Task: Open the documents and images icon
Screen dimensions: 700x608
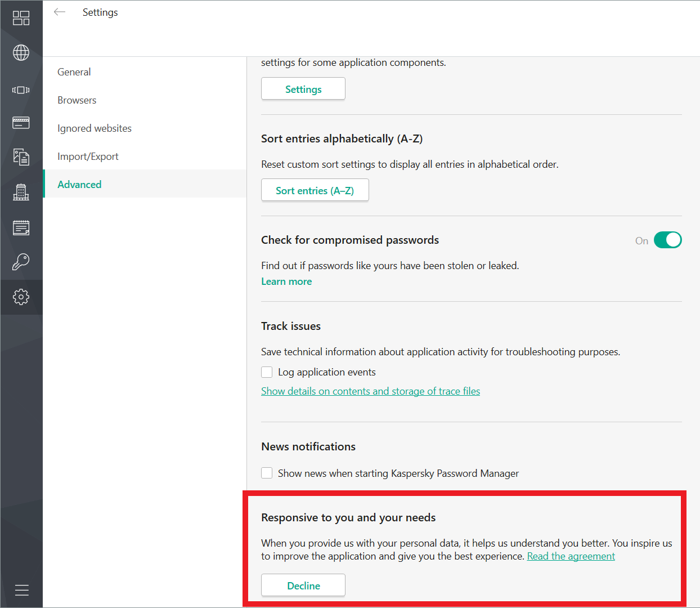Action: [x=21, y=157]
